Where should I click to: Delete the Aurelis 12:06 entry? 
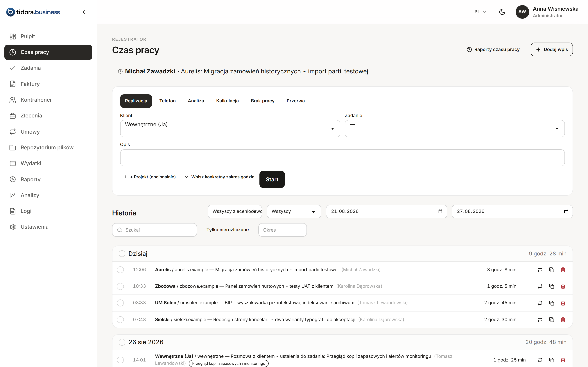(x=563, y=270)
